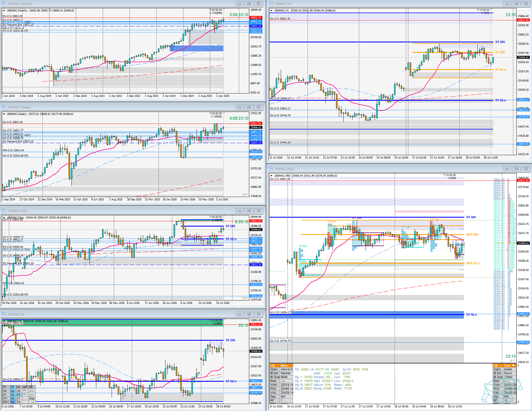This screenshot has height=411, width=532.
Task: Click the .GER40C,Monthly chart window icon
Action: point(4,4)
